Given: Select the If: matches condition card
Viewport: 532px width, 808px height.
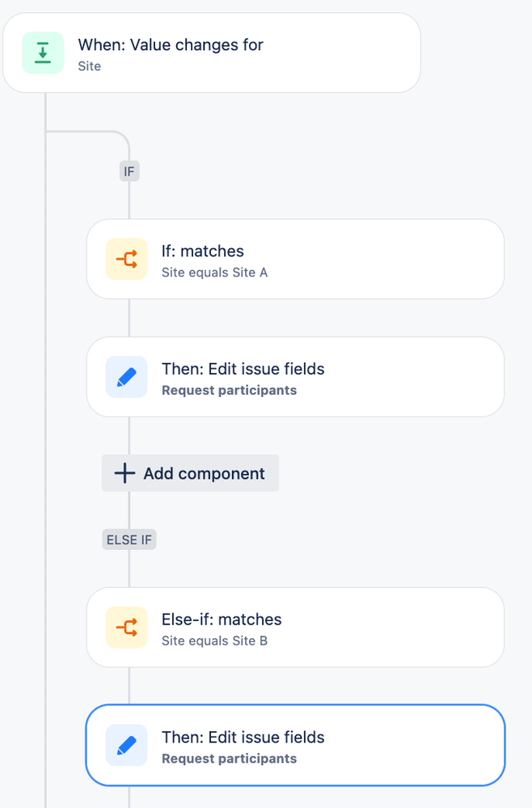Looking at the screenshot, I should pyautogui.click(x=295, y=259).
